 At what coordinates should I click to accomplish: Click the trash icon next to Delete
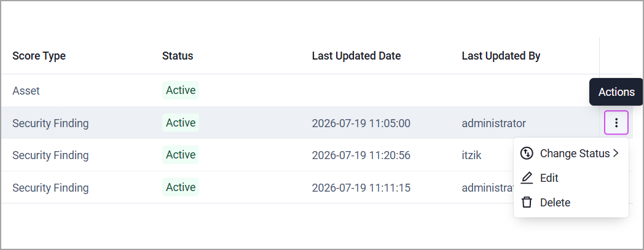527,202
